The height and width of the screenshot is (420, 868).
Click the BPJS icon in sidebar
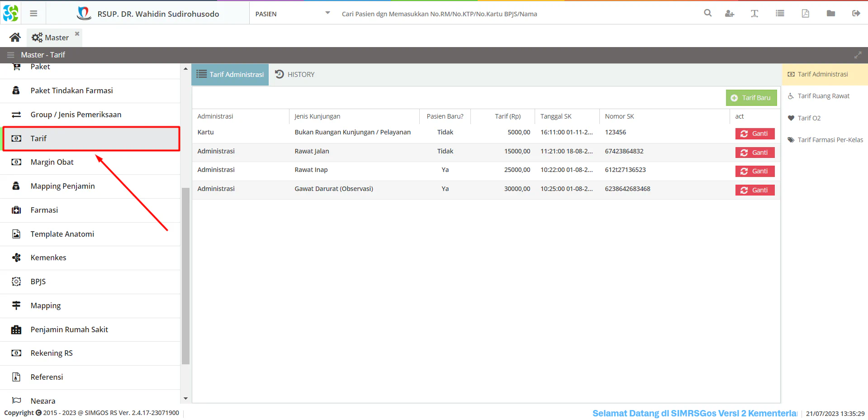pyautogui.click(x=16, y=282)
